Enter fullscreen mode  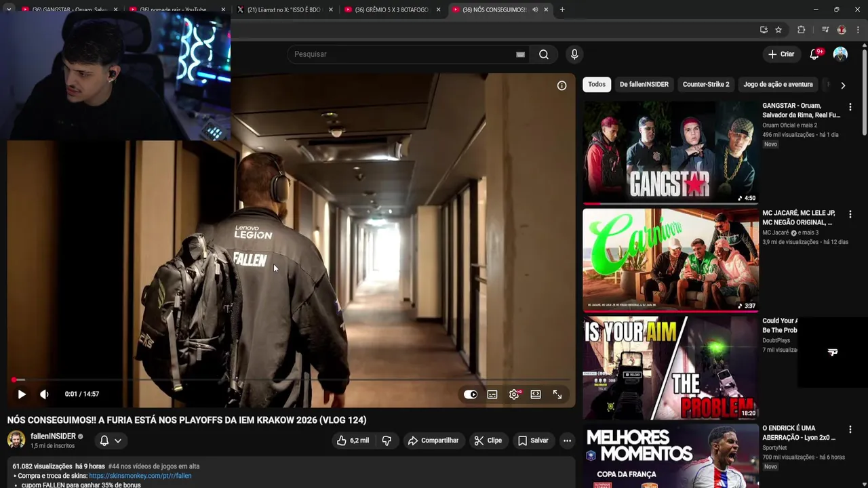click(557, 394)
